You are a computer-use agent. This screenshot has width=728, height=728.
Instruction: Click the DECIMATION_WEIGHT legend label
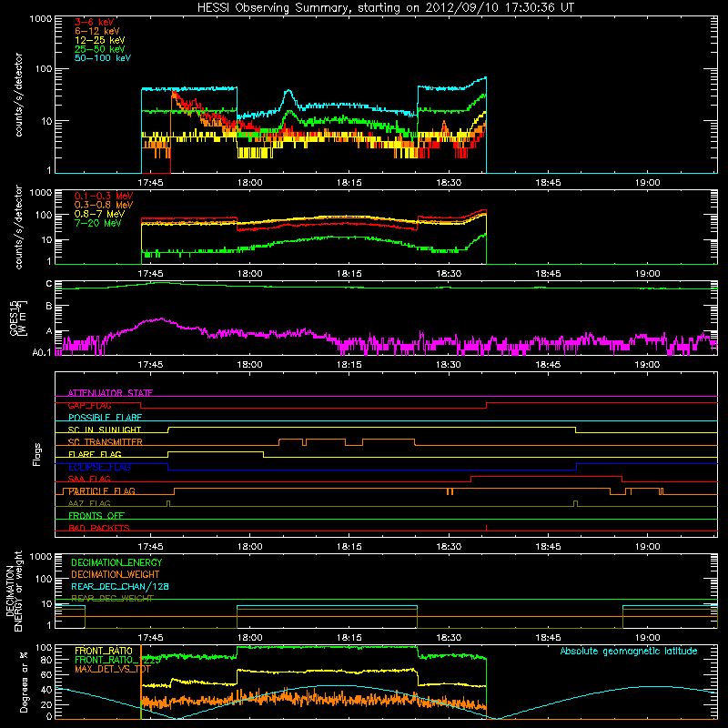116,574
